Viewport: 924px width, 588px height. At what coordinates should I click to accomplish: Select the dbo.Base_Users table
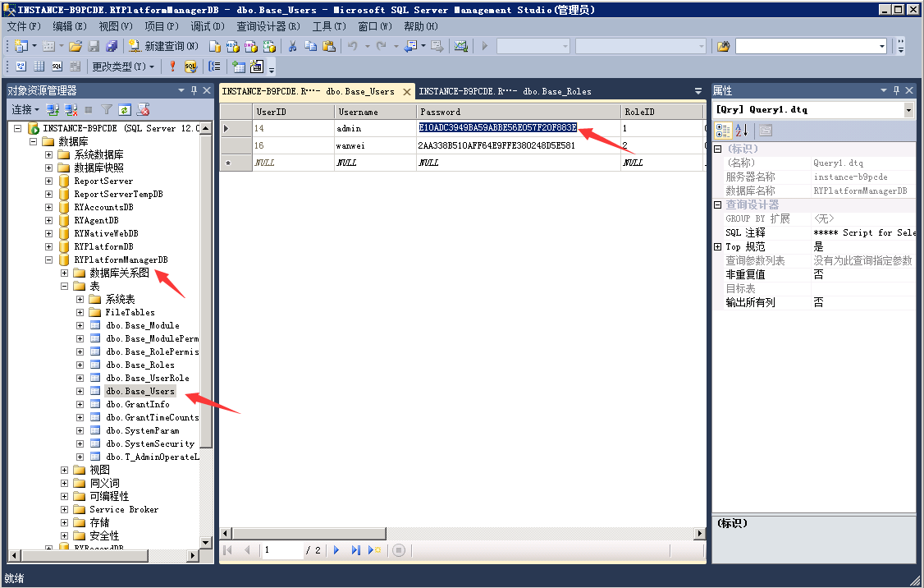(140, 391)
